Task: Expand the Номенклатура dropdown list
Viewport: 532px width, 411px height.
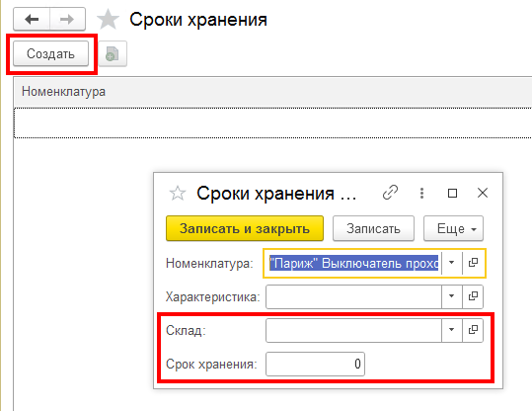Action: [x=452, y=263]
